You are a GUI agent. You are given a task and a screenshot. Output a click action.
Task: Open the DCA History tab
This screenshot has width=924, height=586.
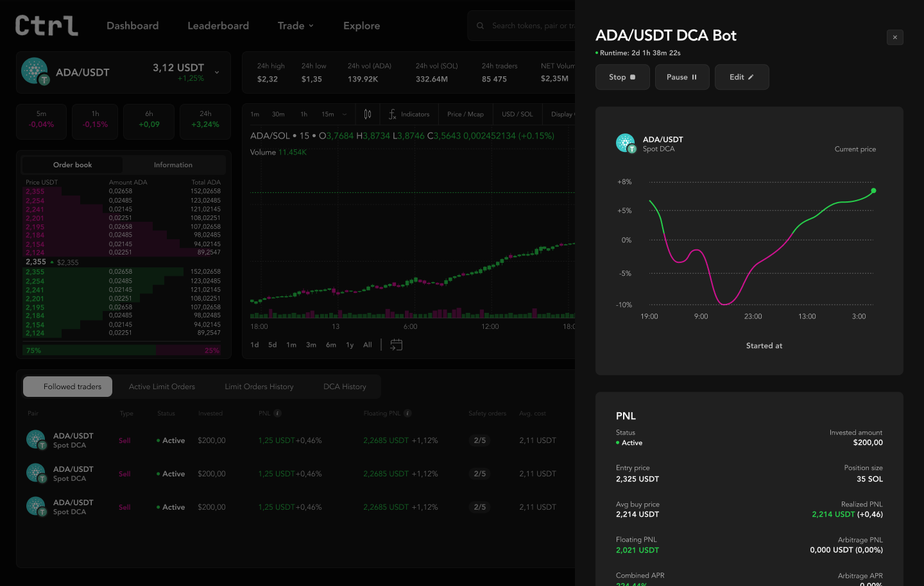point(345,387)
